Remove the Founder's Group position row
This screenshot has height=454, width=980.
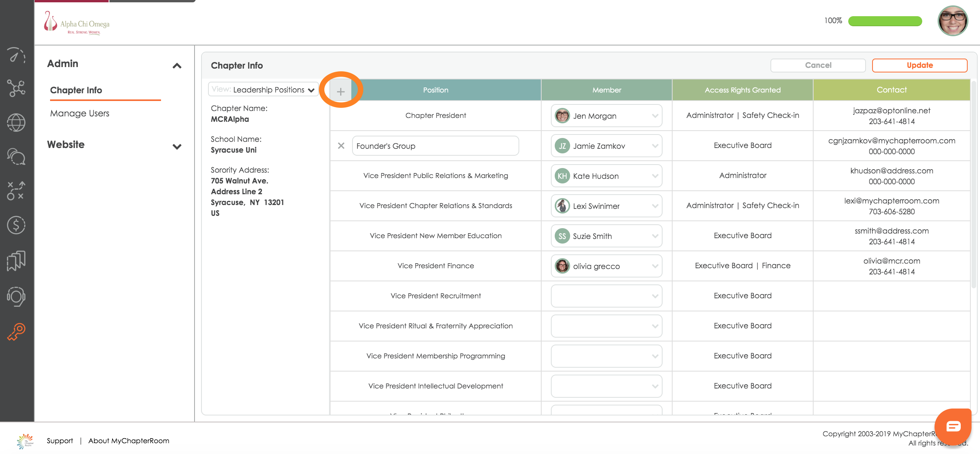click(341, 146)
